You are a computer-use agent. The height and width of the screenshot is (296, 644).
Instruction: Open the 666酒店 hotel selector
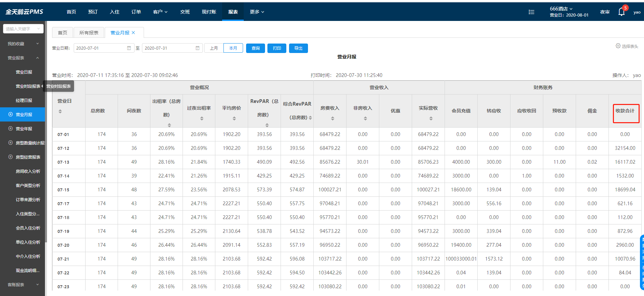[x=561, y=9]
